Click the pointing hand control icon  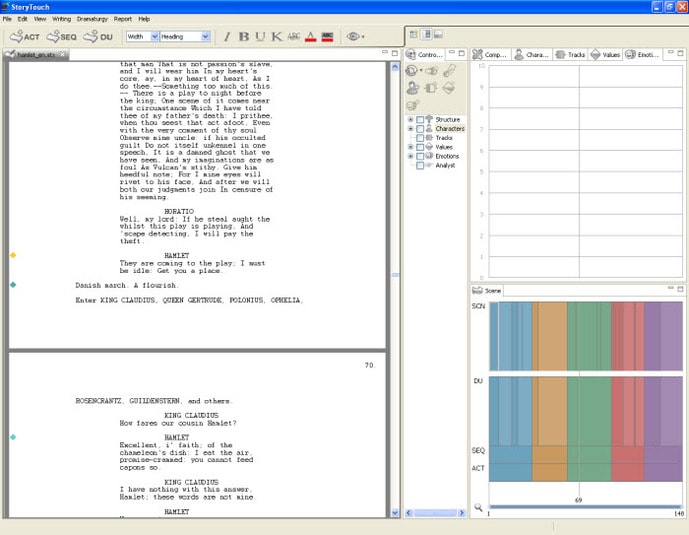(x=432, y=71)
